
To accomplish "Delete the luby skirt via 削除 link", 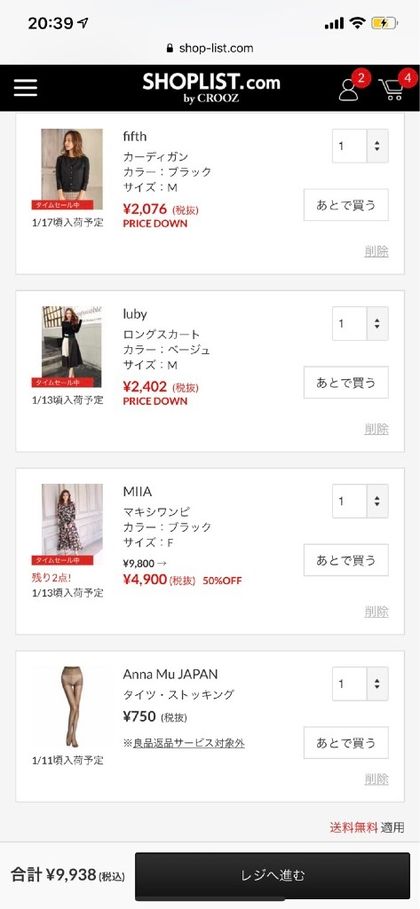I will coord(376,429).
